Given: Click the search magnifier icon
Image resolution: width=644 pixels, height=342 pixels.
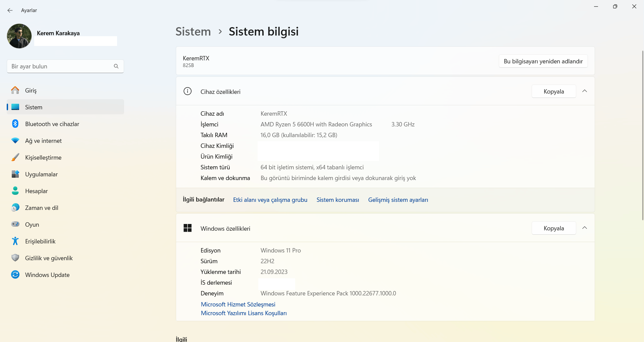Looking at the screenshot, I should pyautogui.click(x=116, y=66).
